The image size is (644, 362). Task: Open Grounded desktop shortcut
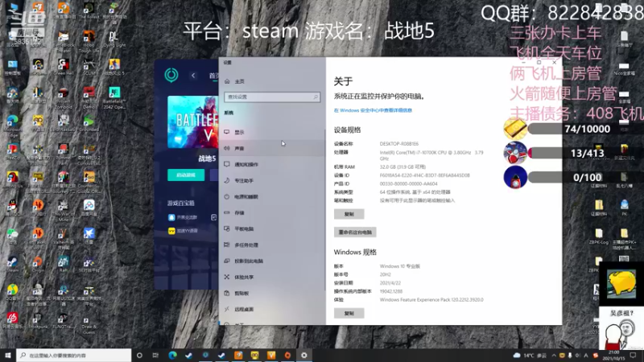(89, 123)
